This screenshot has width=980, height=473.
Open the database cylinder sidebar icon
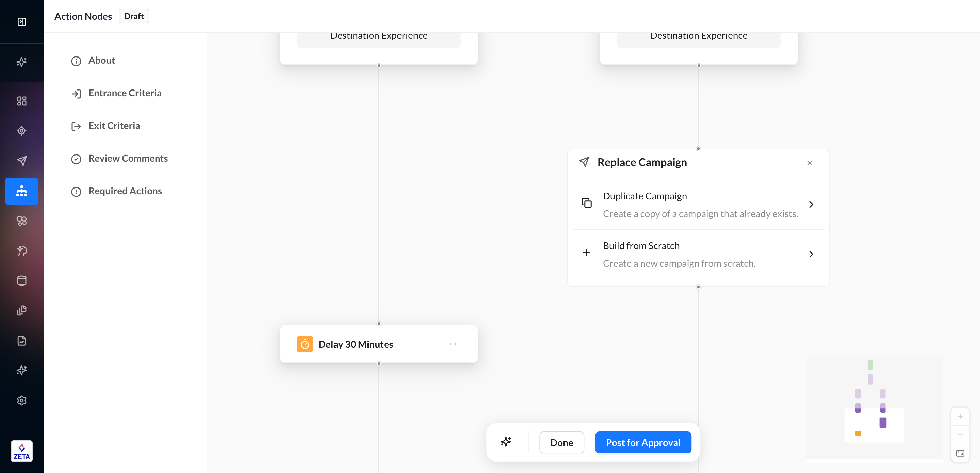click(x=22, y=280)
